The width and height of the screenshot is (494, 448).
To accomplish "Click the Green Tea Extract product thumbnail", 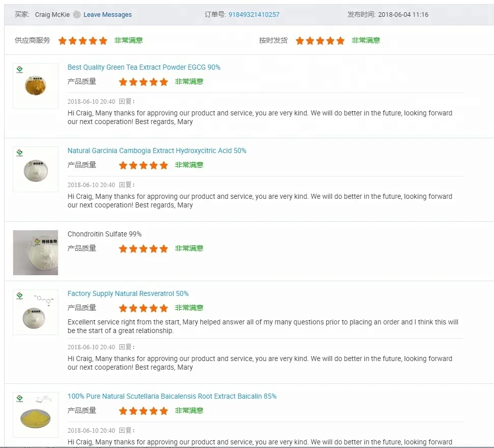I will [x=35, y=85].
